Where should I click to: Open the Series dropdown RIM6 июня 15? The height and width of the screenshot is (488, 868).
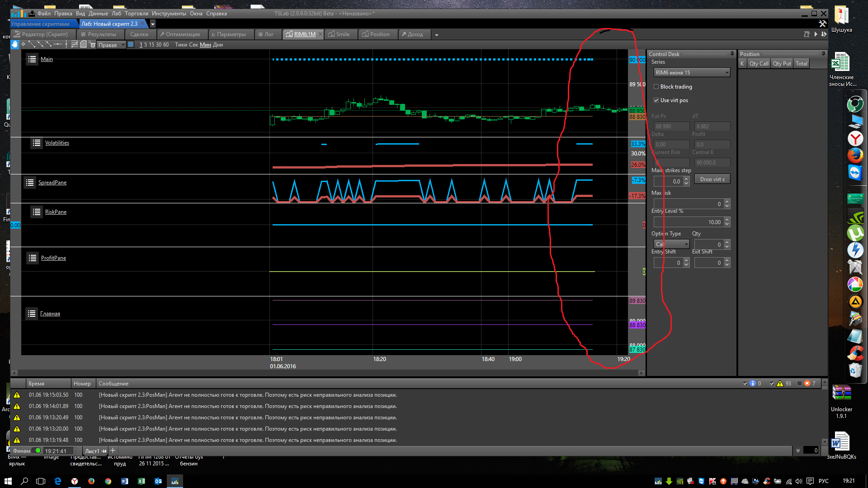coord(692,73)
